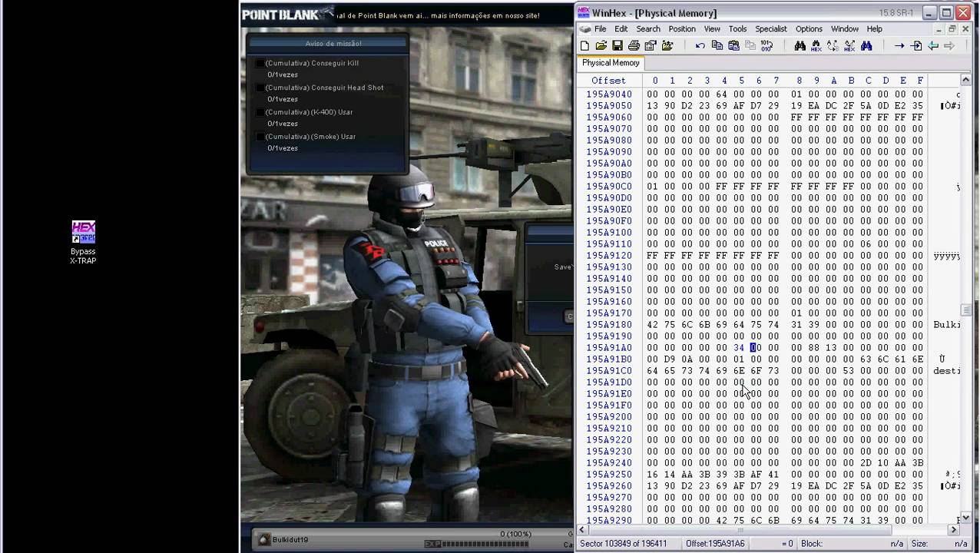Open Replace Hex Values icon

pos(849,46)
